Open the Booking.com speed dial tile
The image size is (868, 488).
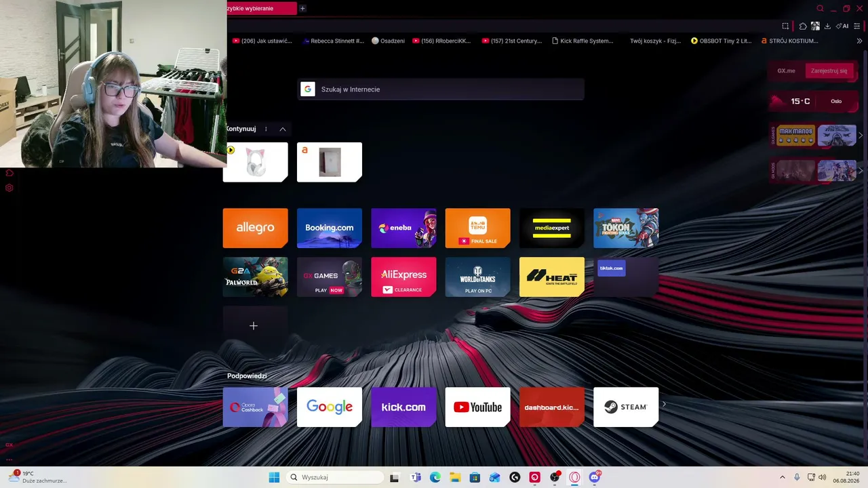(330, 228)
